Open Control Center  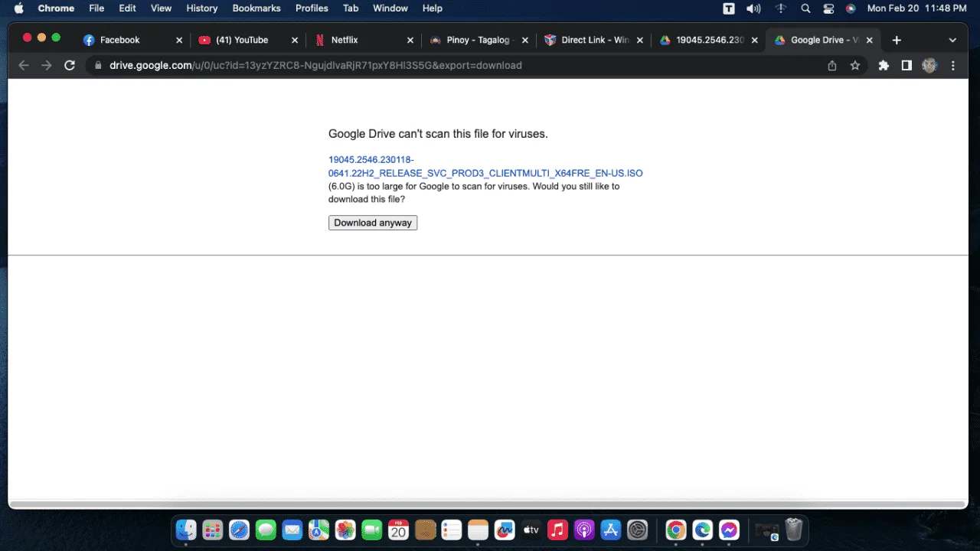coord(828,8)
